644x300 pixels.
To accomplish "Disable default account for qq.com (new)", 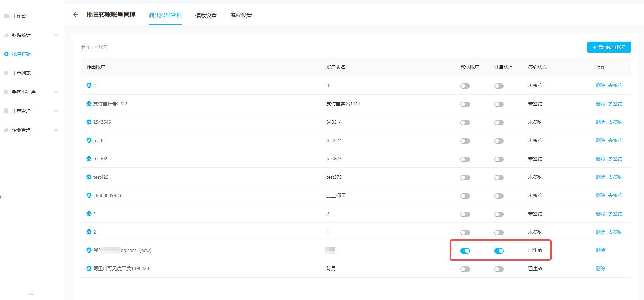I will [465, 251].
